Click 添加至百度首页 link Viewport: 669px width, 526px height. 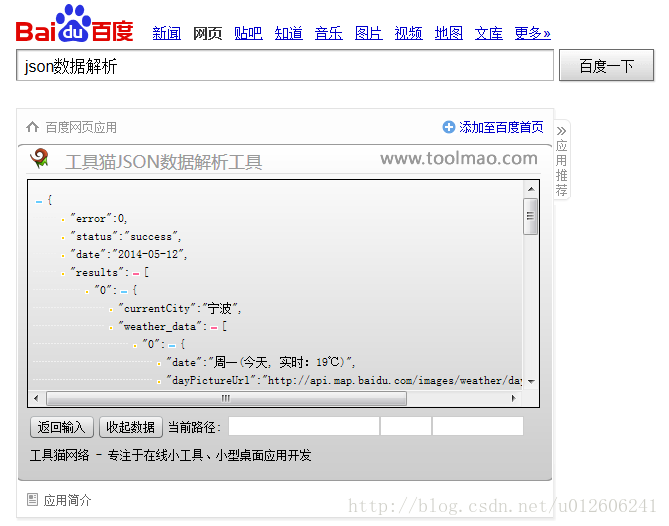(501, 127)
